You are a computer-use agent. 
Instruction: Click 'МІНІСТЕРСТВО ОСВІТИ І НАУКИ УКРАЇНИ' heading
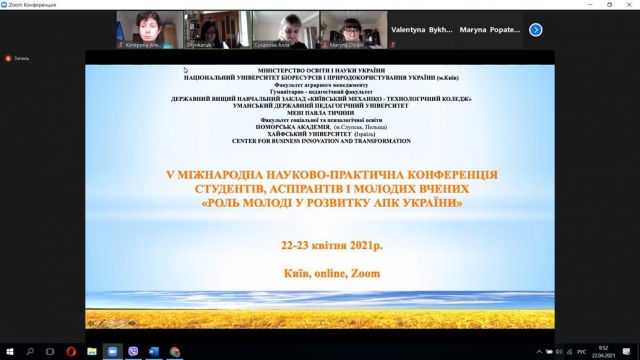click(x=321, y=71)
